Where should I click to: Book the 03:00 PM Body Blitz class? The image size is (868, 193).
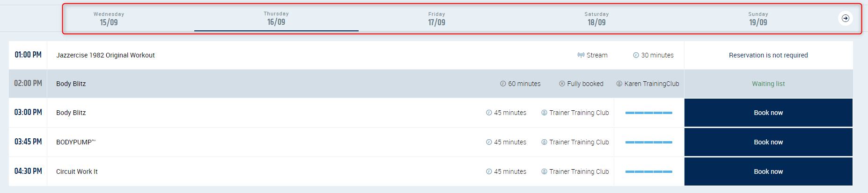[768, 113]
